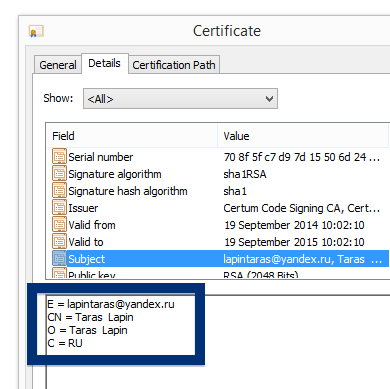This screenshot has width=390, height=389.
Task: Click the sha1 hash algorithm value
Action: click(235, 191)
